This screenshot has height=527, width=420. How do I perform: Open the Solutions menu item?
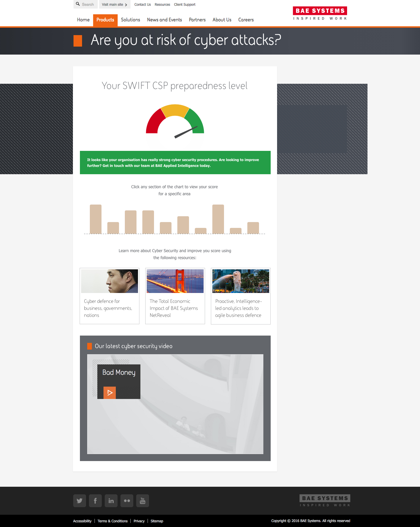point(131,20)
